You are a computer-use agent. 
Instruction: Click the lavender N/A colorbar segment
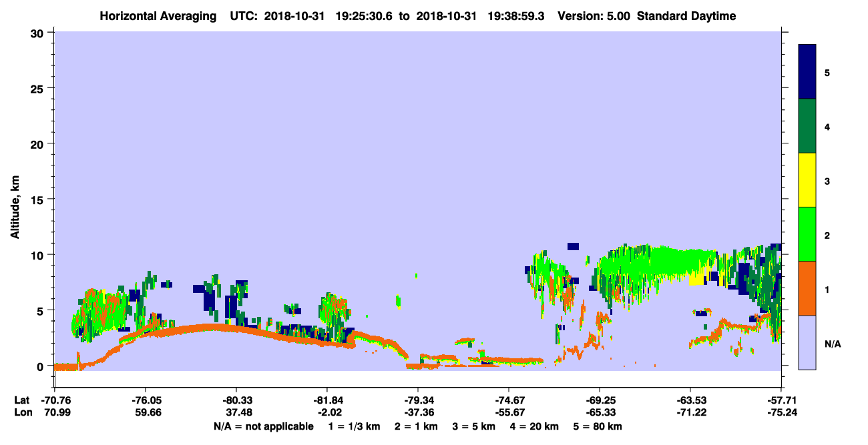pyautogui.click(x=807, y=342)
